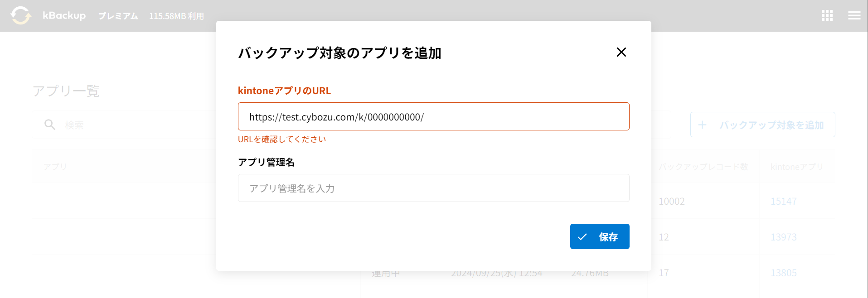Click the kBackup circular sync logo icon
This screenshot has width=868, height=298.
pyautogui.click(x=20, y=15)
